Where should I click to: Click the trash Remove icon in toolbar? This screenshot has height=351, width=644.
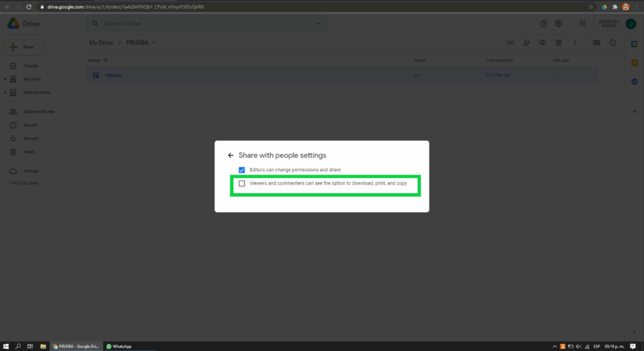pos(558,43)
